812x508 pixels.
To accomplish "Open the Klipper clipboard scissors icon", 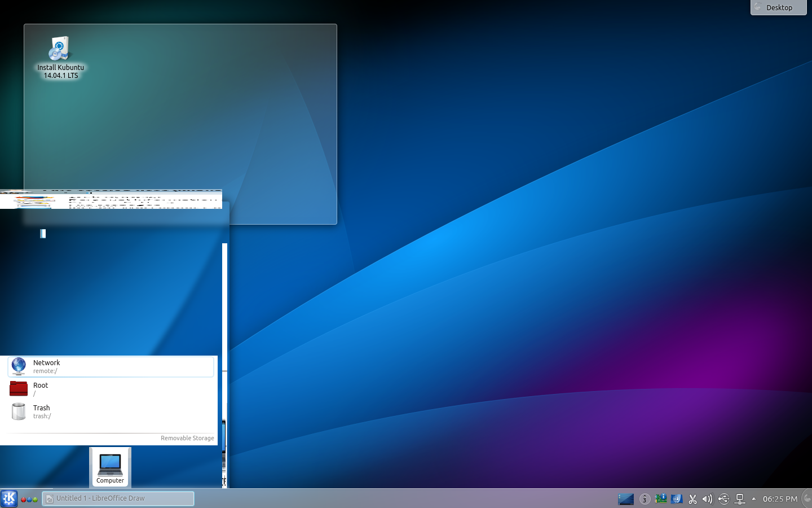I will tap(692, 499).
